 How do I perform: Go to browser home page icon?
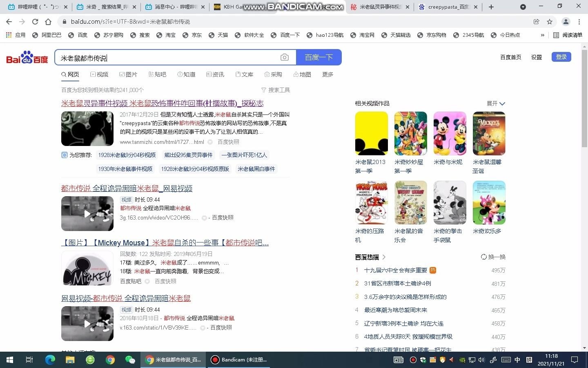click(x=48, y=22)
